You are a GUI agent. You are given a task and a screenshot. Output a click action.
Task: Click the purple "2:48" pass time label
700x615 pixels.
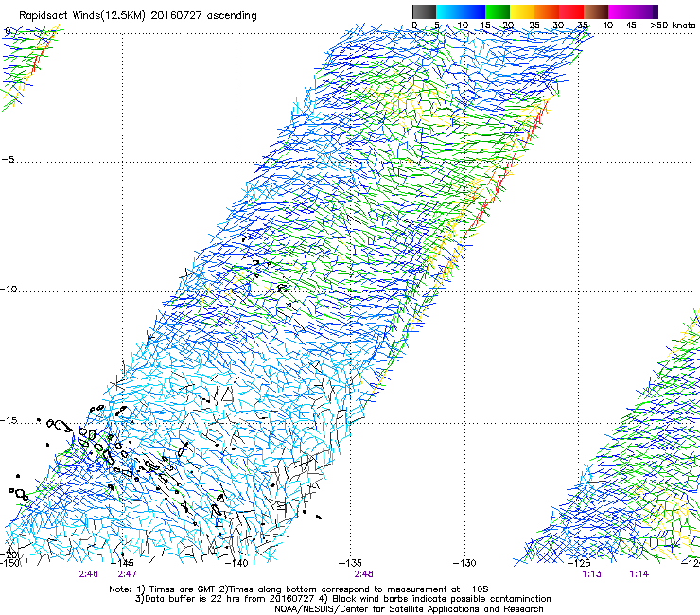click(363, 574)
